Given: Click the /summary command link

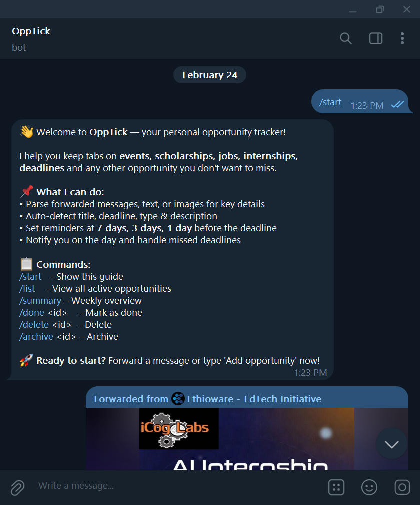Looking at the screenshot, I should coord(40,301).
